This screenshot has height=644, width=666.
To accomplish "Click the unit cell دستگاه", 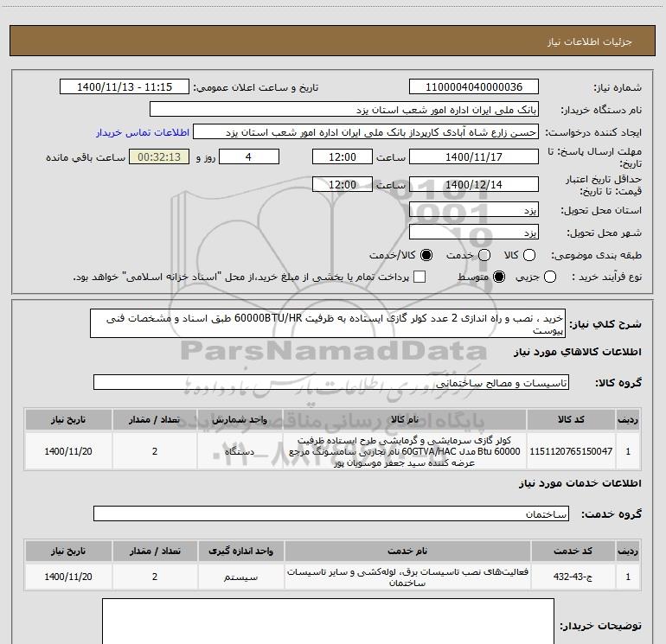I will point(240,451).
